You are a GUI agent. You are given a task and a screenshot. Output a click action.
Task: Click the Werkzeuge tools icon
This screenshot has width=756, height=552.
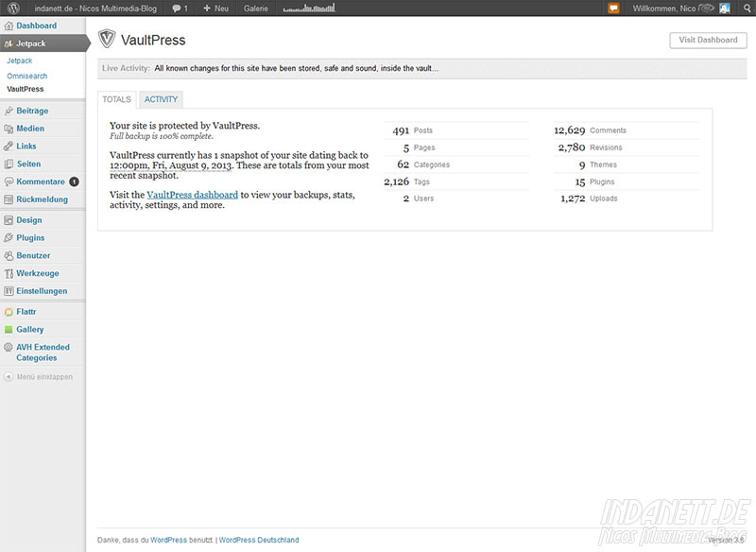[9, 273]
